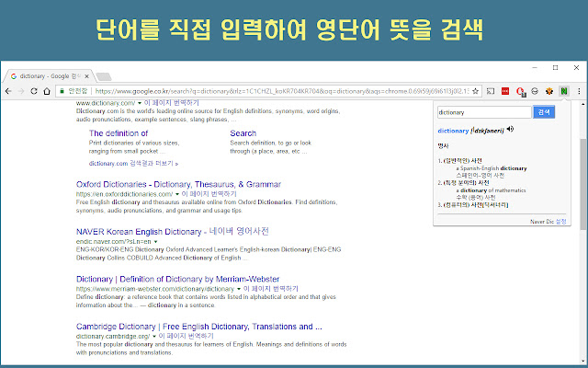Play the pronunciation of dictionary
This screenshot has width=588, height=368.
point(510,129)
